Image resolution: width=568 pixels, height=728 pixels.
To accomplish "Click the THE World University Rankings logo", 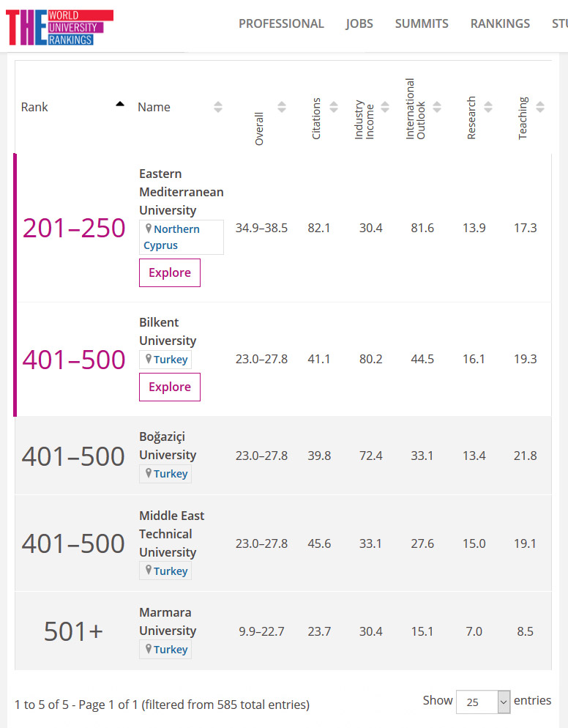I will [x=59, y=27].
